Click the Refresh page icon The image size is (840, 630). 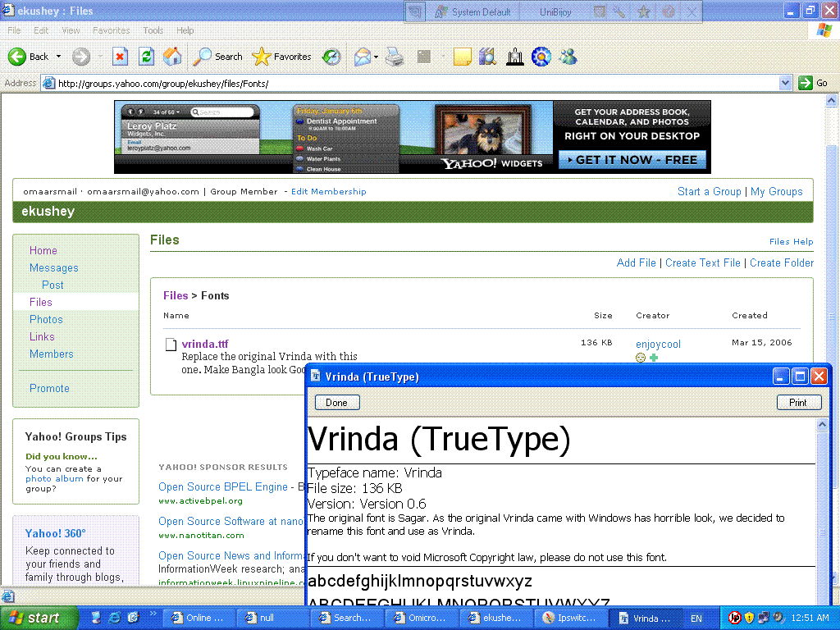pos(146,57)
